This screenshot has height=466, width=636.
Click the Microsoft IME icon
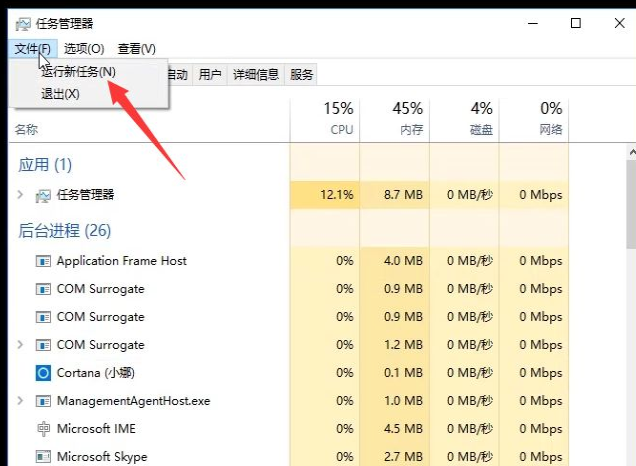click(x=43, y=429)
